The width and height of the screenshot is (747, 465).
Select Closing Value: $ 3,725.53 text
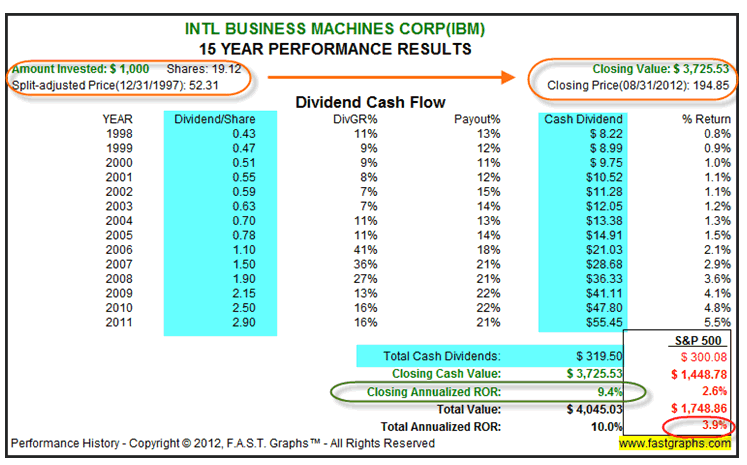[x=661, y=69]
